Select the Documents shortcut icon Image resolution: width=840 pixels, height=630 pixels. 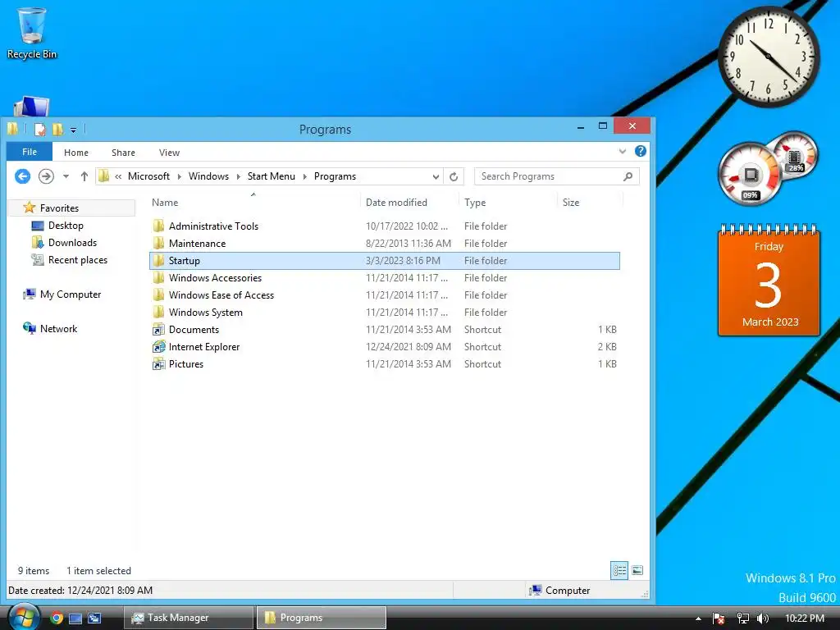coord(158,330)
